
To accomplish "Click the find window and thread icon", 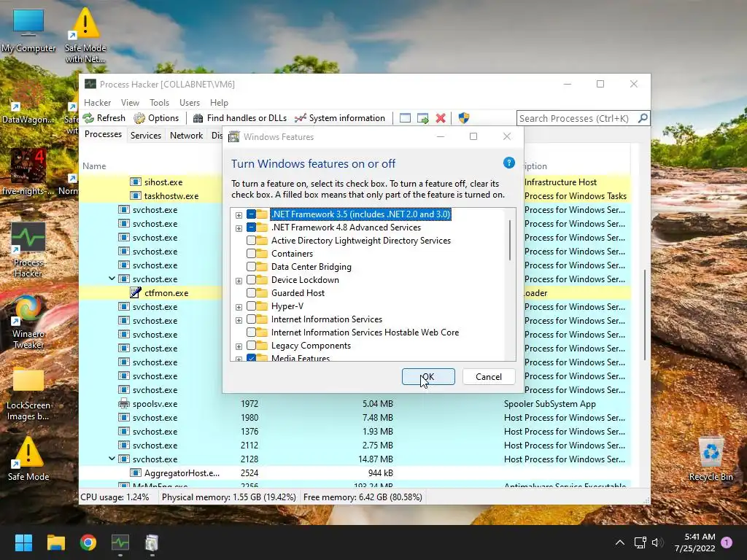I will click(x=422, y=118).
